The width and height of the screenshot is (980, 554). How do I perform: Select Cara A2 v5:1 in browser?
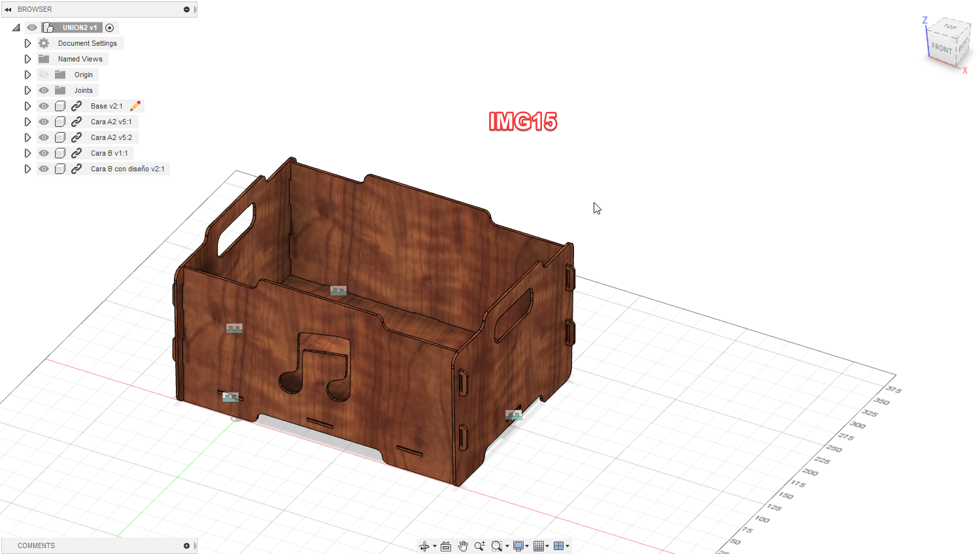tap(111, 122)
